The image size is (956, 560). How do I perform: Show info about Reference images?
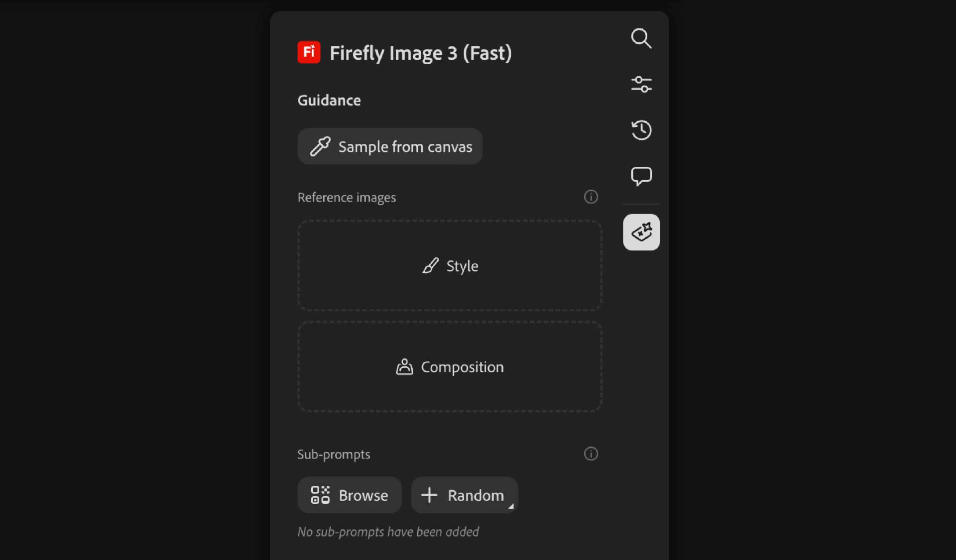(591, 197)
